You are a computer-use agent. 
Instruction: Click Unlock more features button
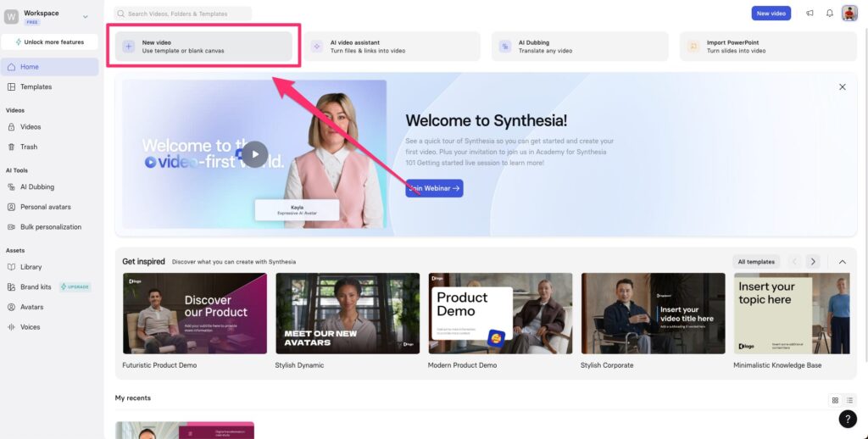pyautogui.click(x=50, y=42)
